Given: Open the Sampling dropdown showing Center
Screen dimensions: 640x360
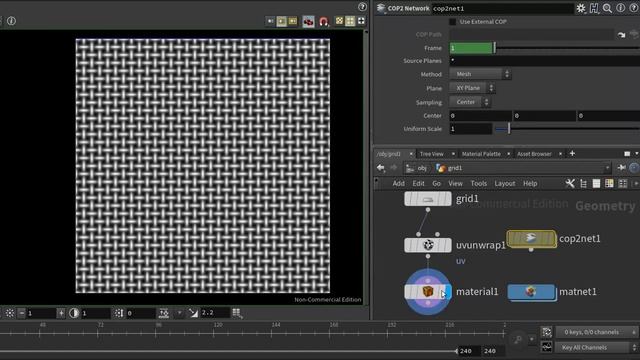Looking at the screenshot, I should (470, 102).
